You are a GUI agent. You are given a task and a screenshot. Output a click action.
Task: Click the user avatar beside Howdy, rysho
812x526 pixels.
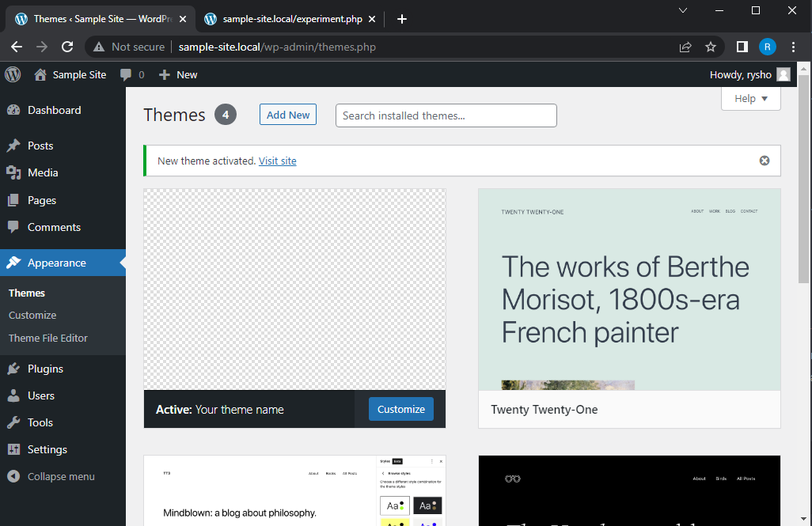tap(784, 74)
